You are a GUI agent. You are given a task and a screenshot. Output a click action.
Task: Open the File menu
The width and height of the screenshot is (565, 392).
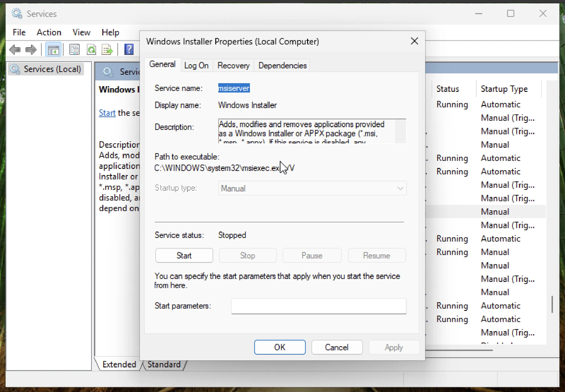pos(19,32)
